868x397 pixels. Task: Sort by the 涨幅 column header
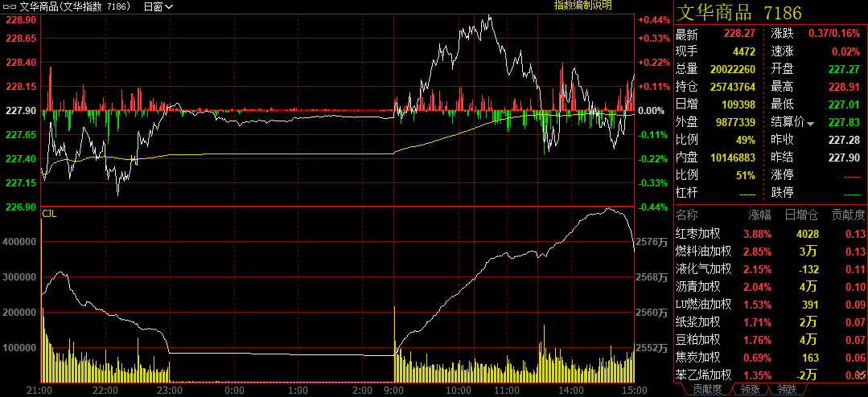[x=759, y=215]
